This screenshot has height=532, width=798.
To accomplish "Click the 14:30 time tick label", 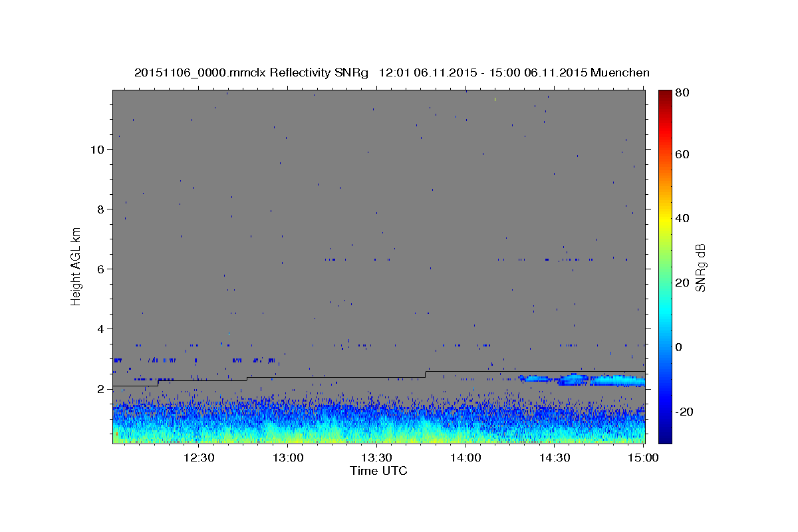I will (x=554, y=458).
